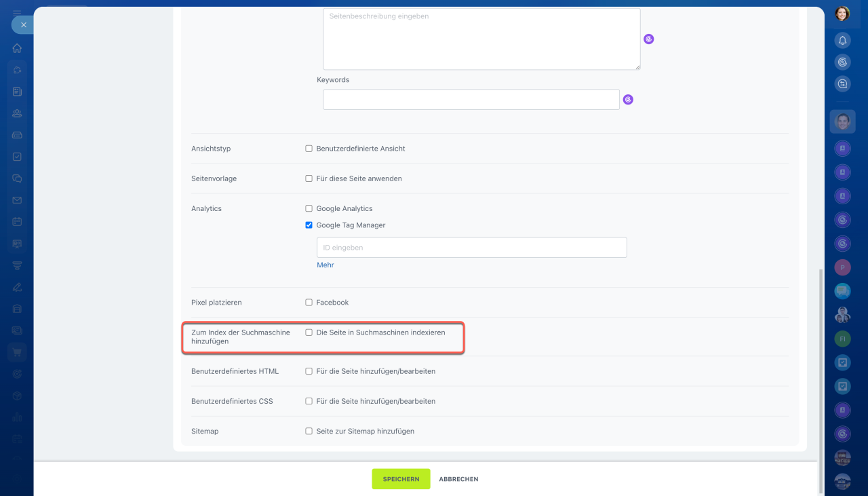868x496 pixels.
Task: Open the notifications bell icon
Action: [842, 40]
